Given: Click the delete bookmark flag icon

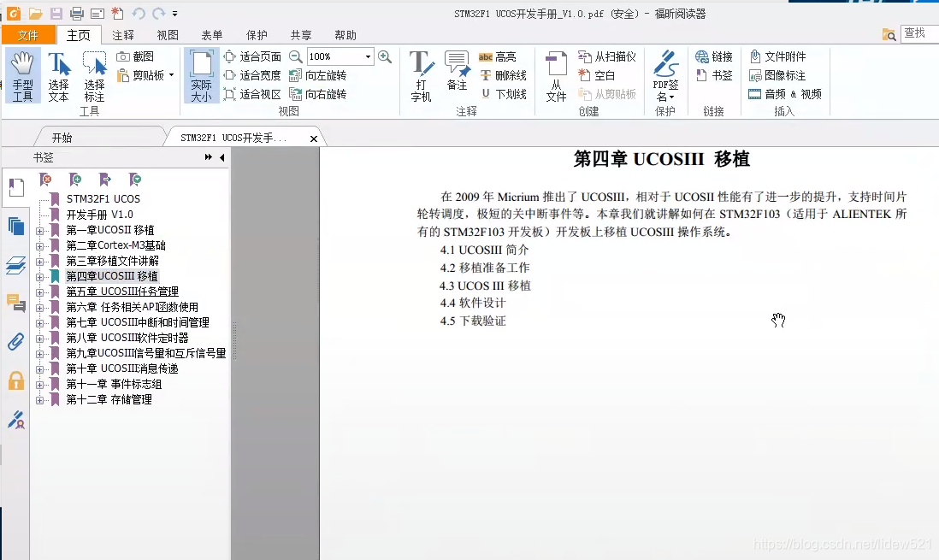Looking at the screenshot, I should (x=45, y=179).
